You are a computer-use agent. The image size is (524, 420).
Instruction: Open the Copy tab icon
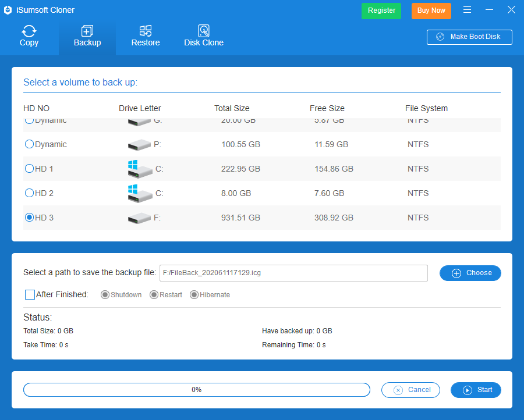tap(29, 31)
